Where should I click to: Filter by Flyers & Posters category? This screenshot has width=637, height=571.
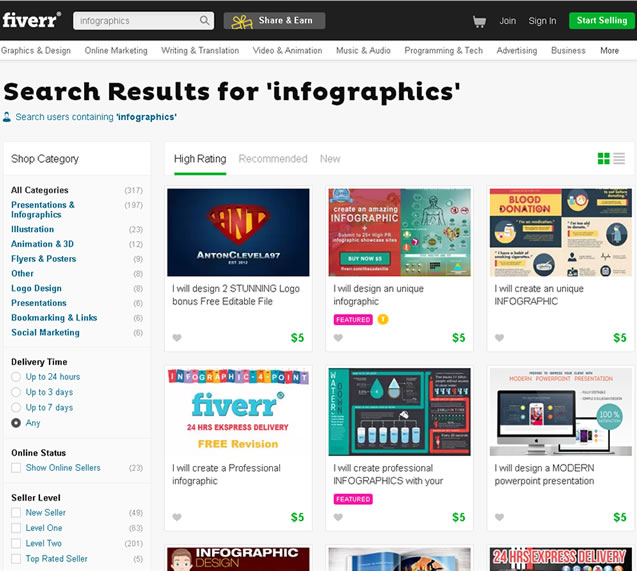click(43, 259)
